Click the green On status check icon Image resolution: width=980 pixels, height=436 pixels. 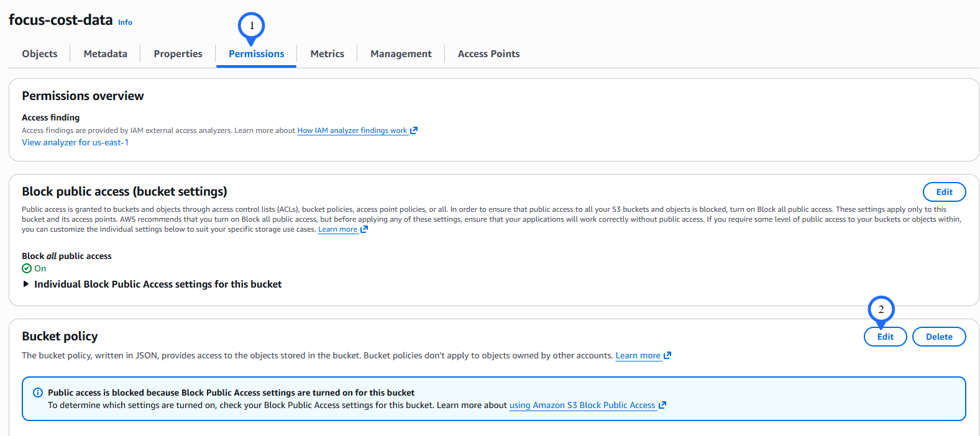tap(27, 268)
